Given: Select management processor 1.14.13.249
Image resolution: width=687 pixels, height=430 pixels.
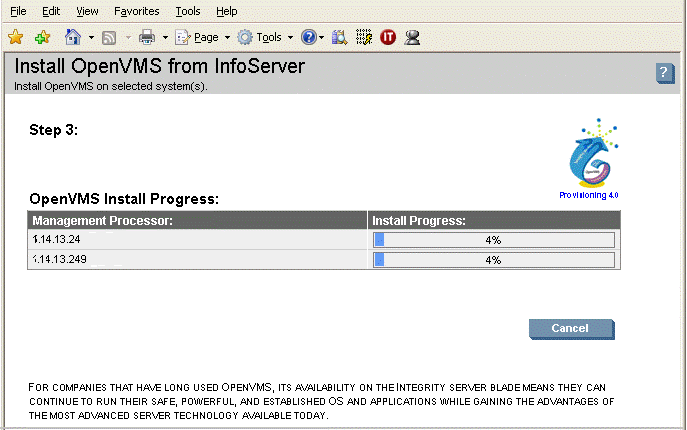Looking at the screenshot, I should point(60,259).
